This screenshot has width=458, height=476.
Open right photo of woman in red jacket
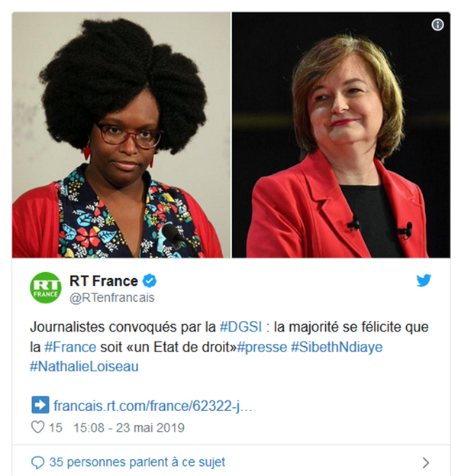[x=341, y=135]
